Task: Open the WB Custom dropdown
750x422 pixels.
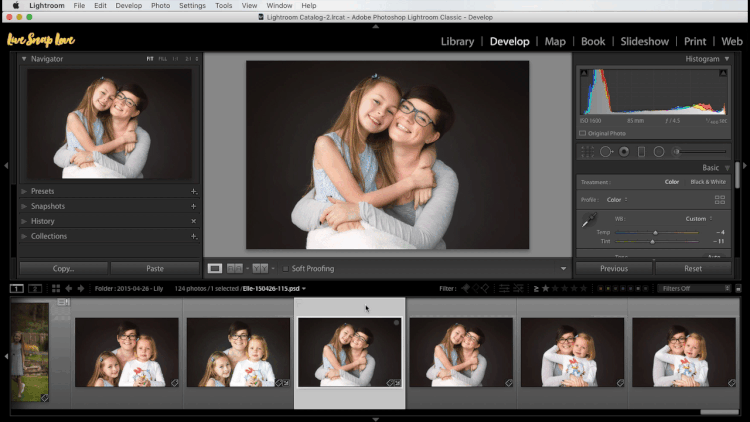Action: tap(699, 219)
